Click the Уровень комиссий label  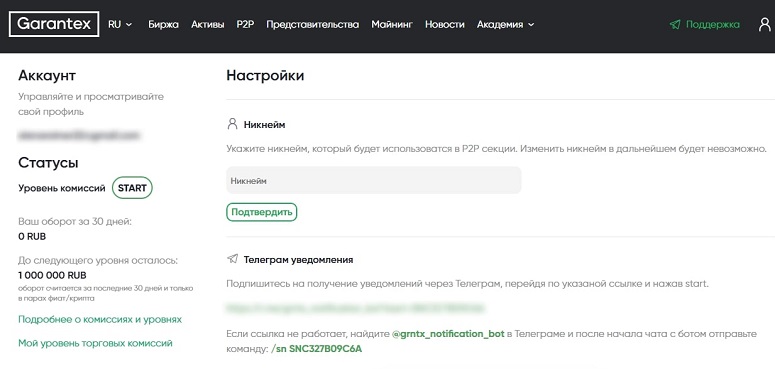coord(62,188)
